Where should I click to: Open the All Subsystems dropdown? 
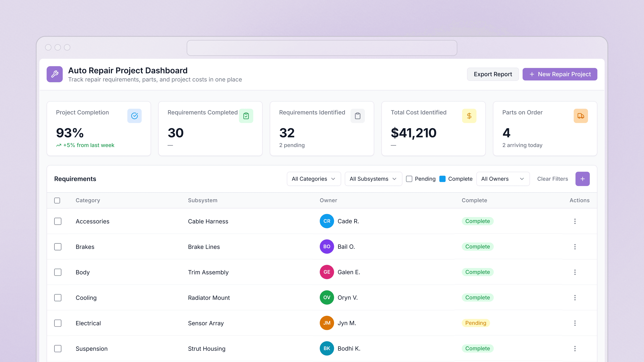pos(373,179)
